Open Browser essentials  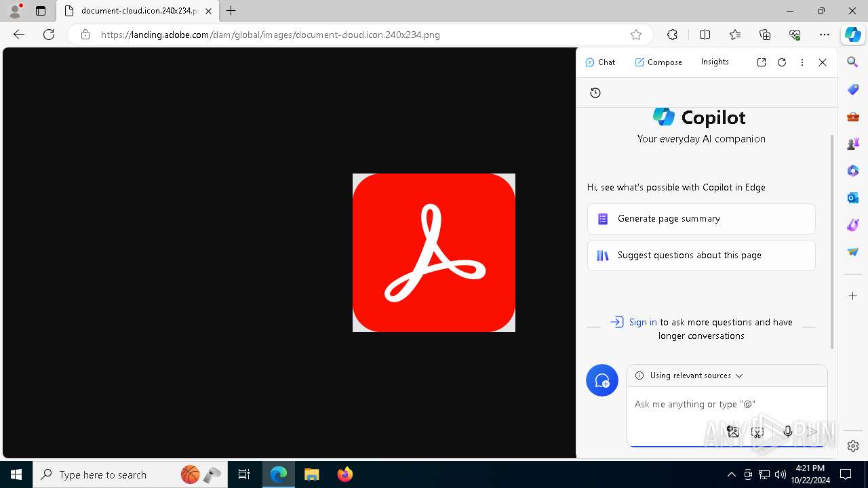[795, 35]
